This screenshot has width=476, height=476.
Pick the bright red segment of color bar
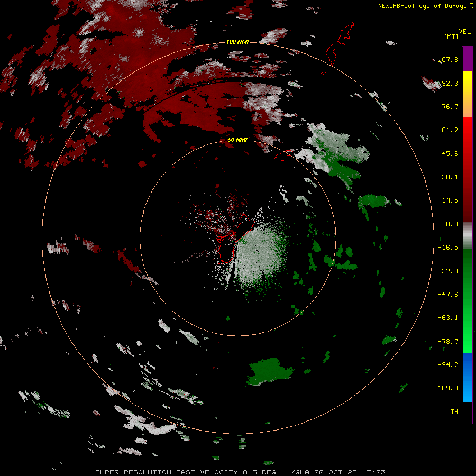pos(467,131)
